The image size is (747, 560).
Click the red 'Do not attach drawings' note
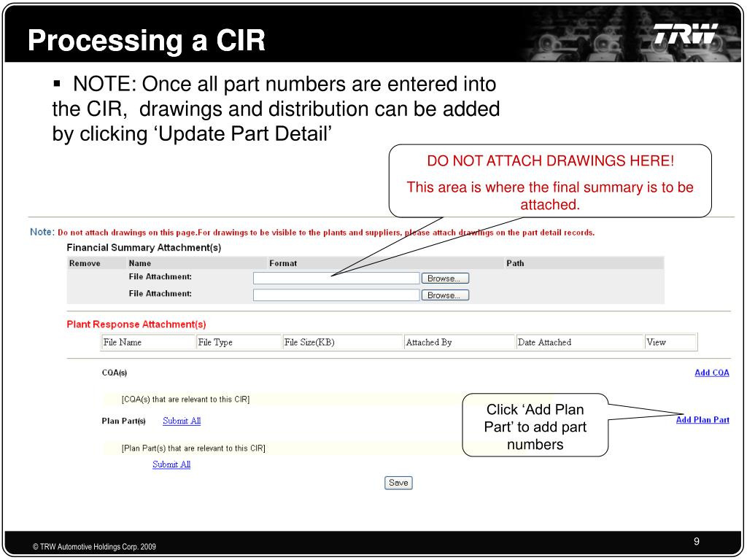click(326, 233)
